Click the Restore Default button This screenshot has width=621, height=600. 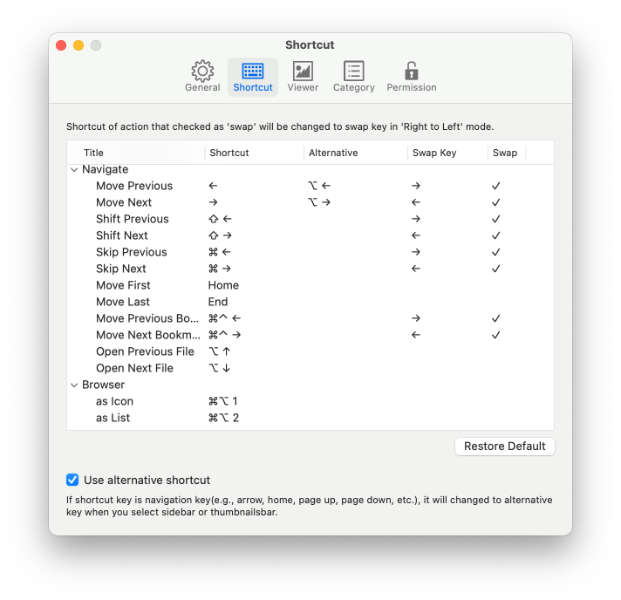504,446
